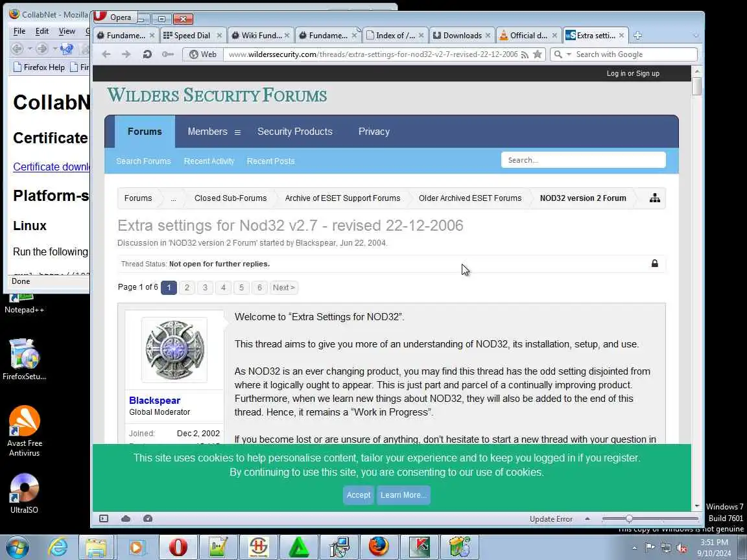Click the Forums breadcrumb

(138, 198)
